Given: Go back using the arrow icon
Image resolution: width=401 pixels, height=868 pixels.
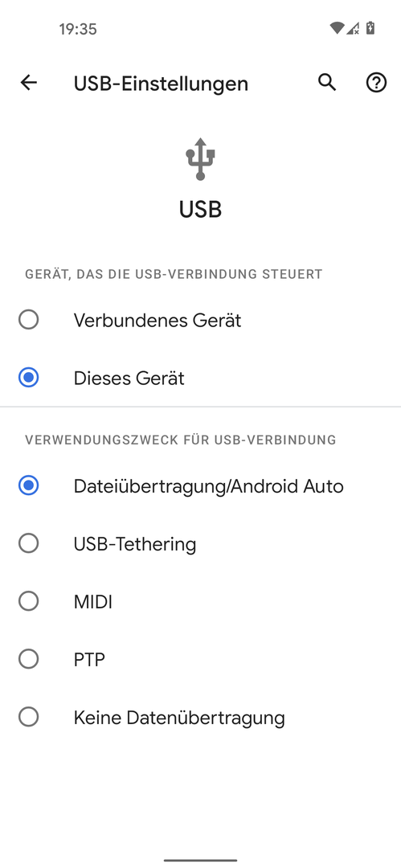Looking at the screenshot, I should point(28,83).
